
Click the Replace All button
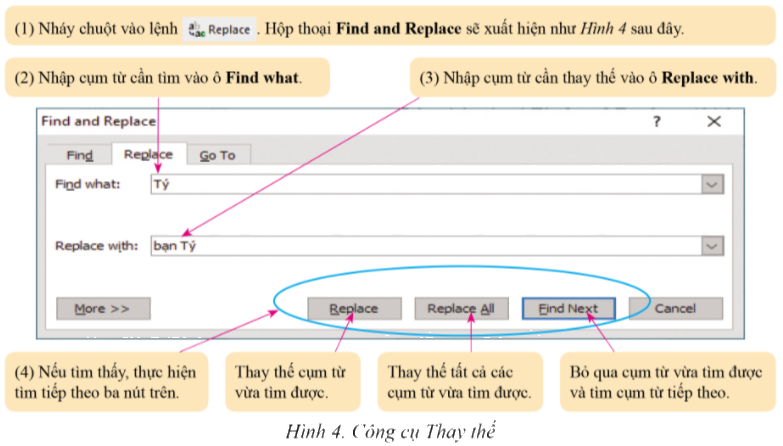461,309
